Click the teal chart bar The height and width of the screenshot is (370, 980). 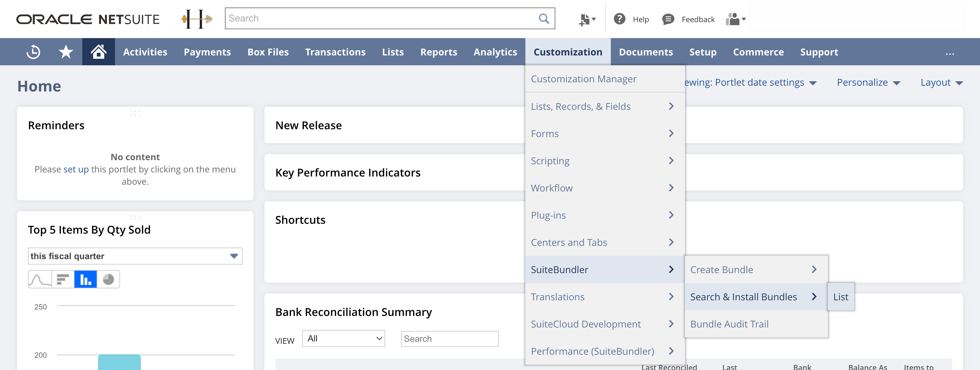point(119,362)
